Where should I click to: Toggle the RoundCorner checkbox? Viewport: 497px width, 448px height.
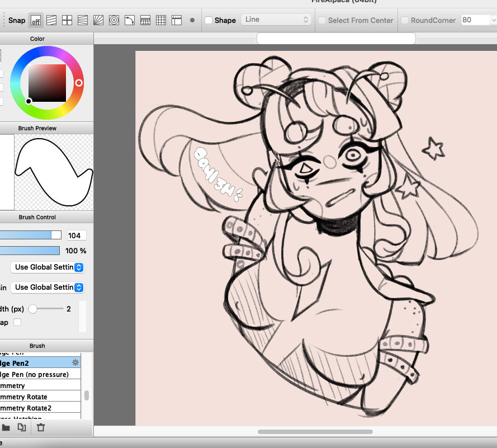405,20
